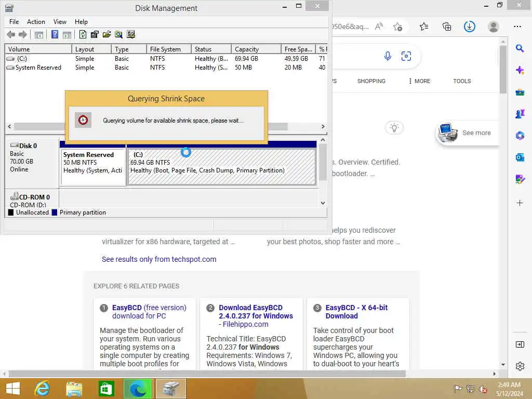
Task: Sort by the File System column header
Action: point(169,49)
